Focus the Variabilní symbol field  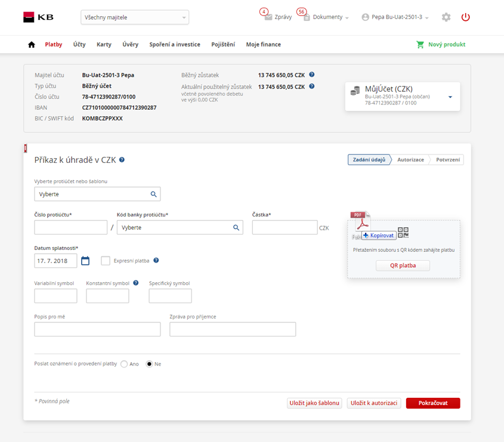(x=55, y=296)
